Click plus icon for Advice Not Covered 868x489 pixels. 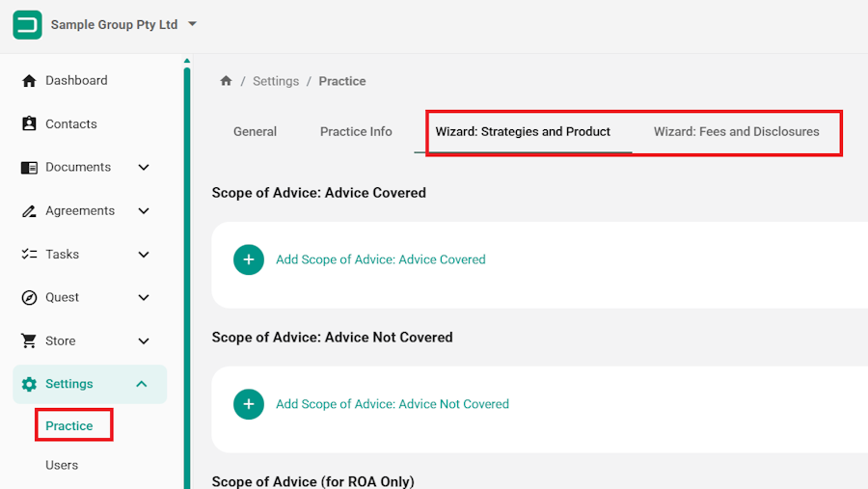tap(249, 404)
